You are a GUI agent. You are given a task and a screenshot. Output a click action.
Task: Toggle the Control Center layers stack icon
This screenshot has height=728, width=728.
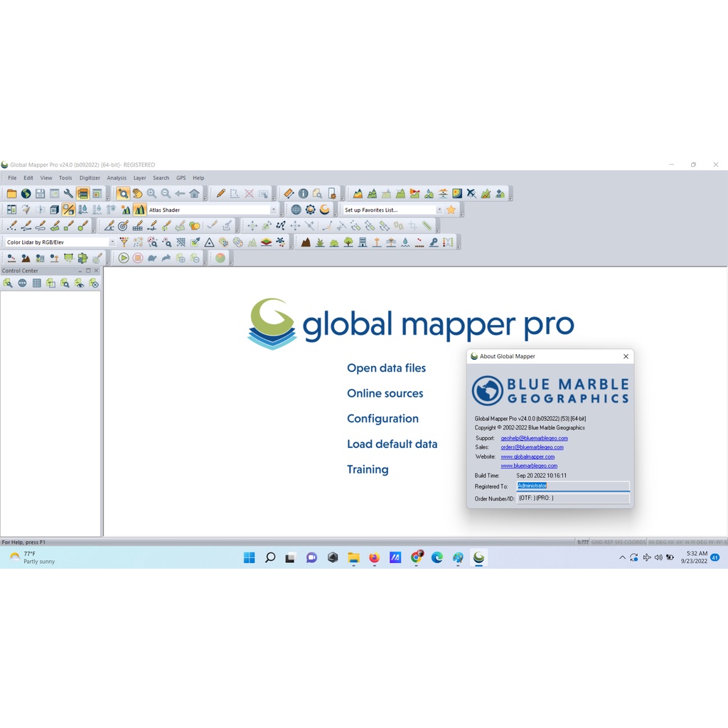coord(83,193)
